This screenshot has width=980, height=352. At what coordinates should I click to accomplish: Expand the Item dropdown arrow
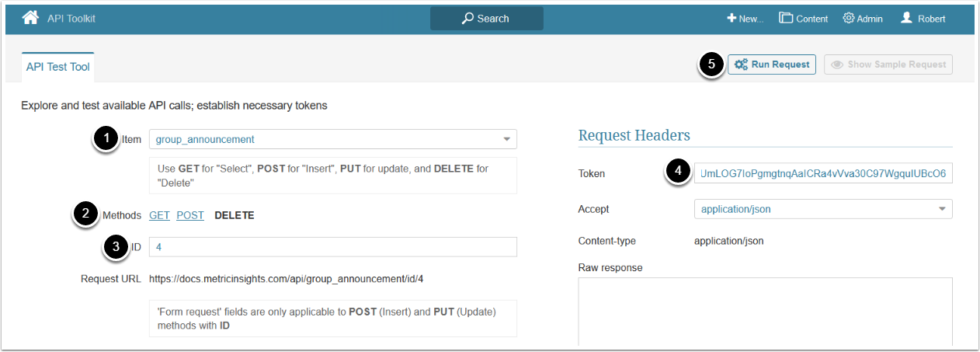(x=506, y=140)
